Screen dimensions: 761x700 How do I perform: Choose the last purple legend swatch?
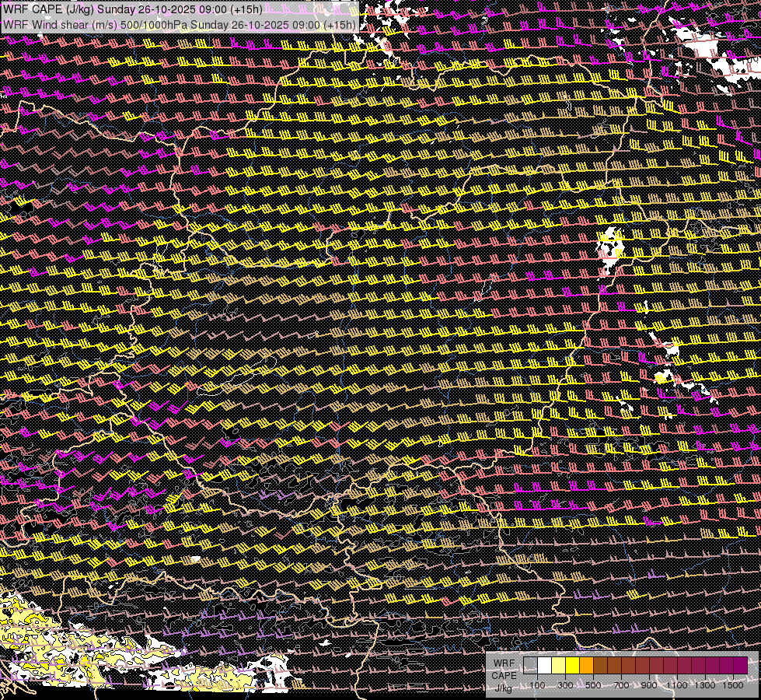[741, 665]
